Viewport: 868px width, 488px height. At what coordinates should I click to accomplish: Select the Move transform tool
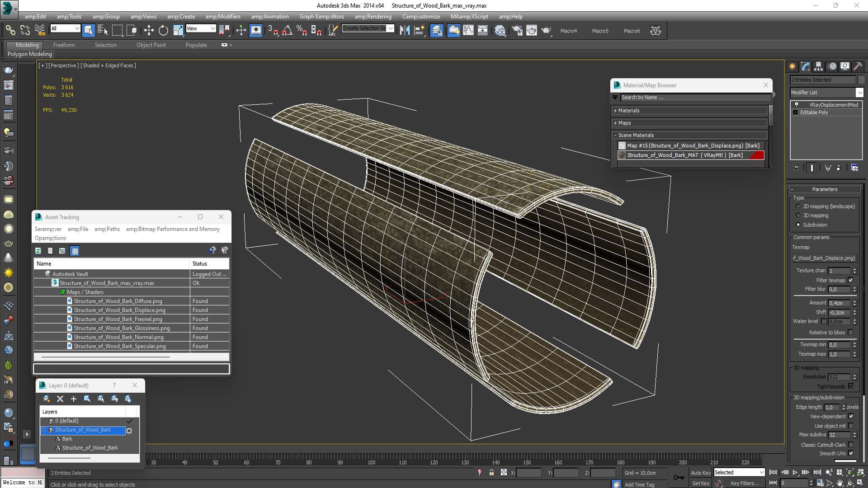click(x=149, y=31)
